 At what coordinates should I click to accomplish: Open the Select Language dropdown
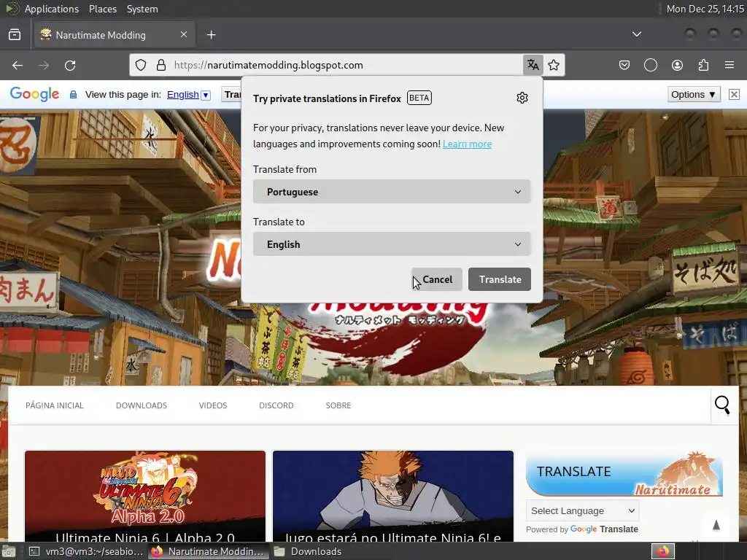pos(582,510)
